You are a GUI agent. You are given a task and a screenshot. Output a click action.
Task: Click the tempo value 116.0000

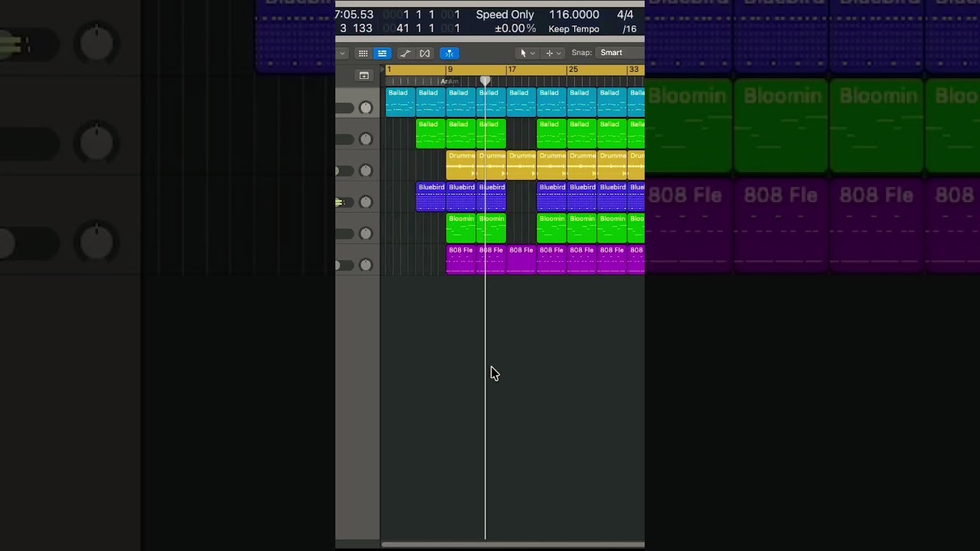(x=573, y=15)
